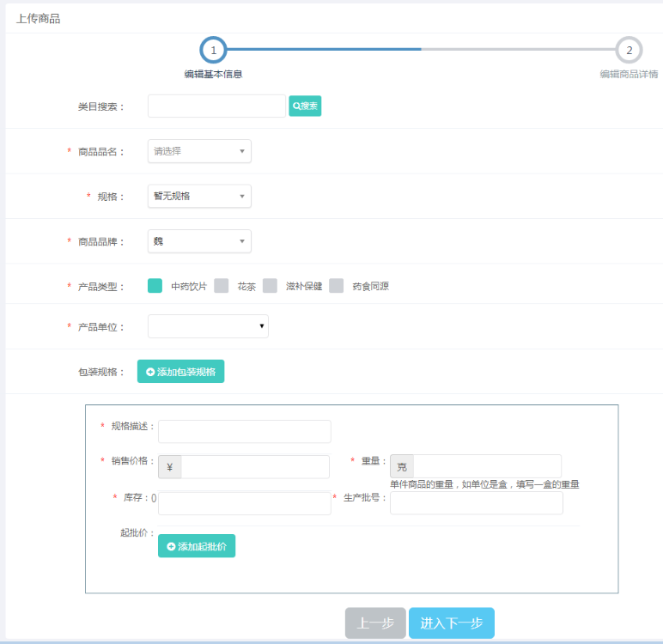This screenshot has height=644, width=663.
Task: Check the 中药饮片 product type box
Action: tap(155, 286)
